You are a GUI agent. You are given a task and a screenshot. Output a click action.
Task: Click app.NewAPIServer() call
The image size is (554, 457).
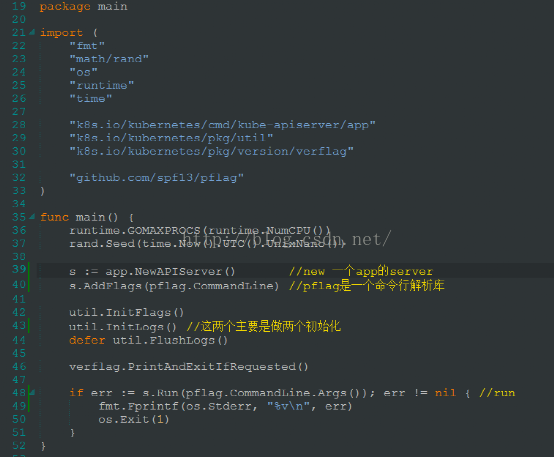(x=170, y=271)
